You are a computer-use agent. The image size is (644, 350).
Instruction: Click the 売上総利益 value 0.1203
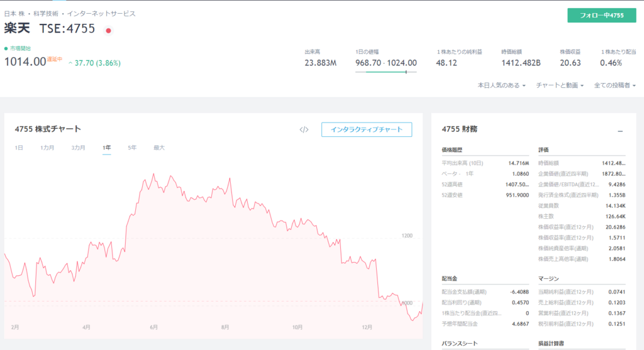[617, 303]
